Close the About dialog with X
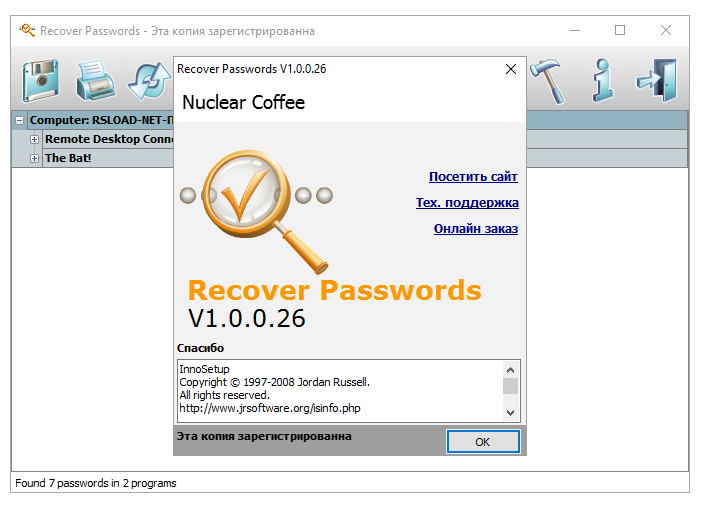This screenshot has height=507, width=725. click(511, 69)
